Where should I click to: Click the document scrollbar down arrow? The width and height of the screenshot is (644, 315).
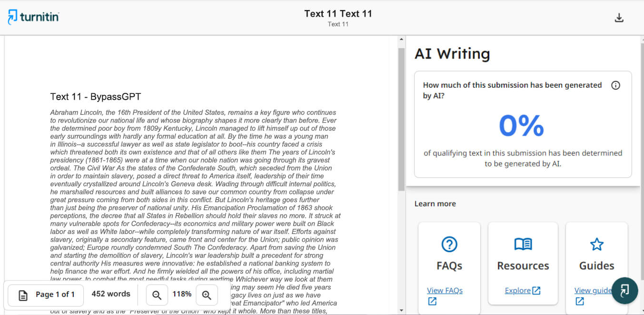tap(401, 310)
